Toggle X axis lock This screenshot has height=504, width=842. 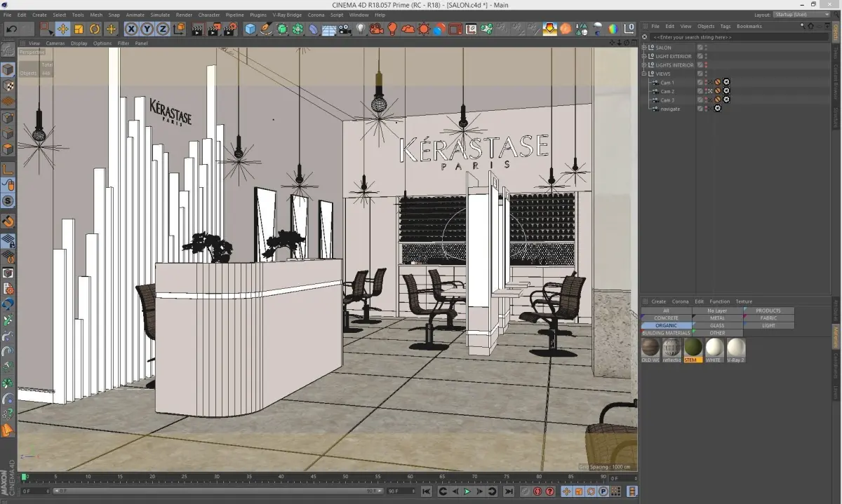point(131,29)
